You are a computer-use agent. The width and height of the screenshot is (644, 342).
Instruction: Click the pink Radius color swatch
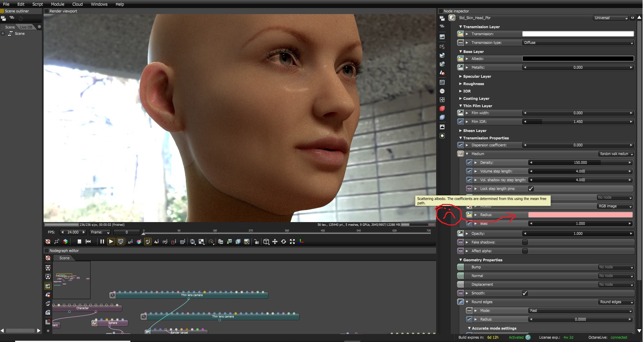tap(580, 215)
